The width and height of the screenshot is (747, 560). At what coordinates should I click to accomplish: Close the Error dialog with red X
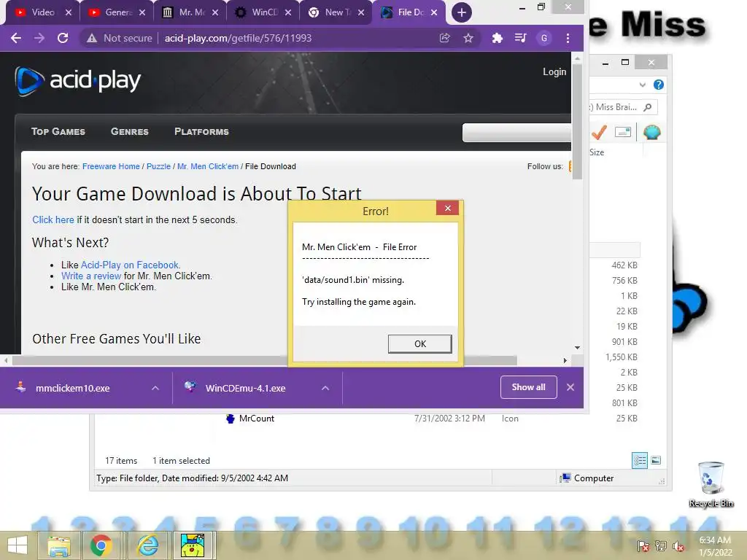(x=447, y=208)
